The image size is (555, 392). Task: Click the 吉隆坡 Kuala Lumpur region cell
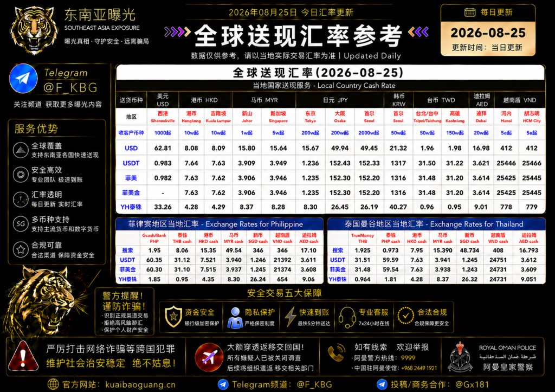218,117
